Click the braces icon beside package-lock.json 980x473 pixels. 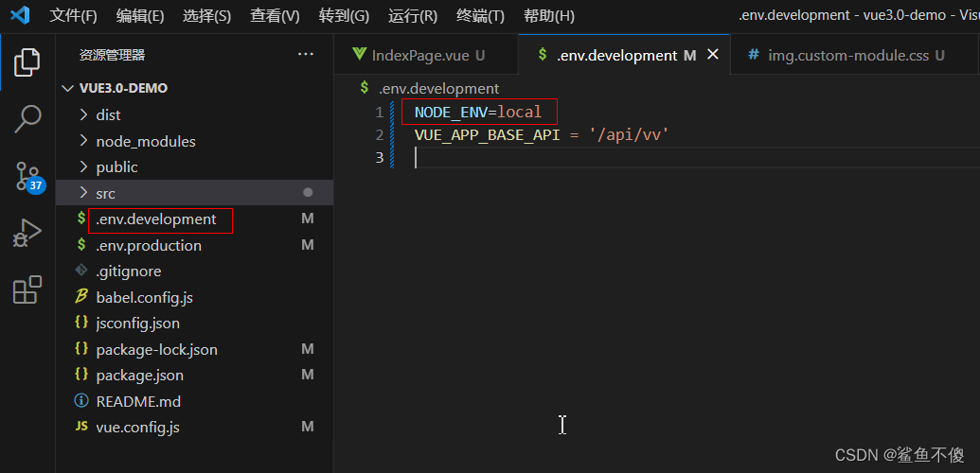[81, 349]
